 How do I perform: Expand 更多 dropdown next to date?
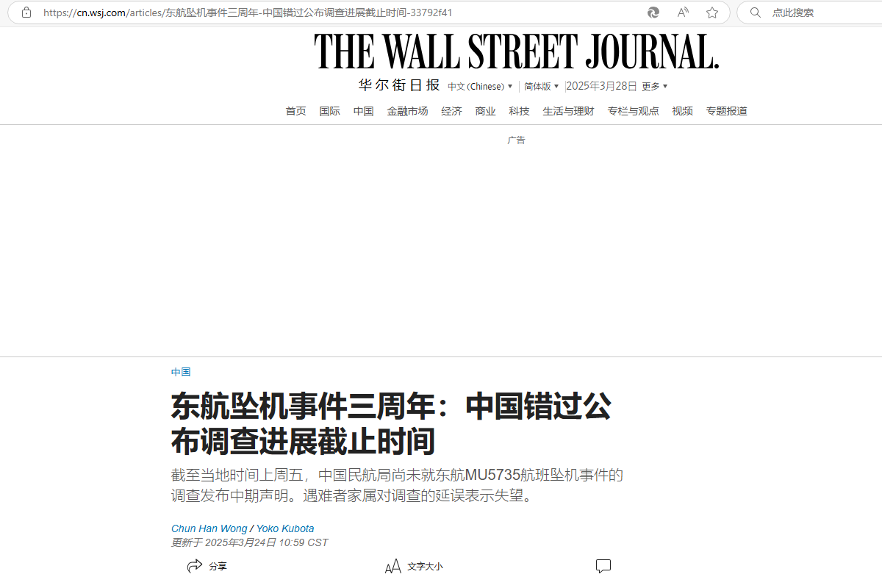pos(655,86)
